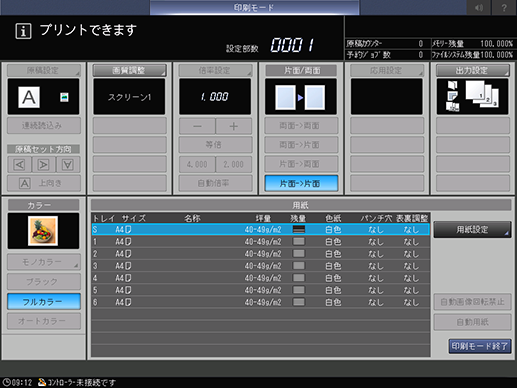Click the 1.000 zoom value display
517x388 pixels.
pyautogui.click(x=215, y=97)
